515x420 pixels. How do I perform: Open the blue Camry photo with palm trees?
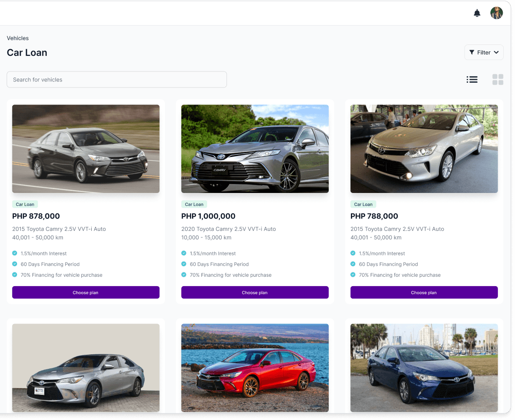pos(424,367)
